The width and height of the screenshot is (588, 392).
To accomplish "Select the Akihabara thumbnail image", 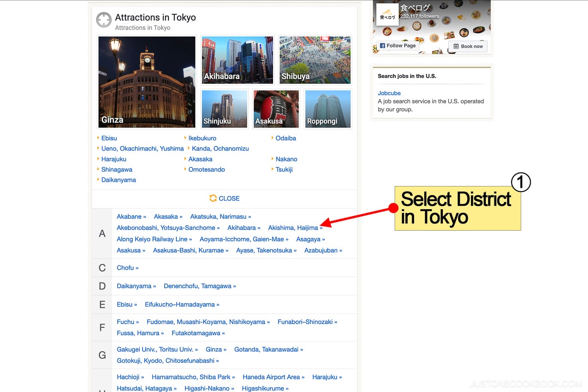I will [x=237, y=59].
